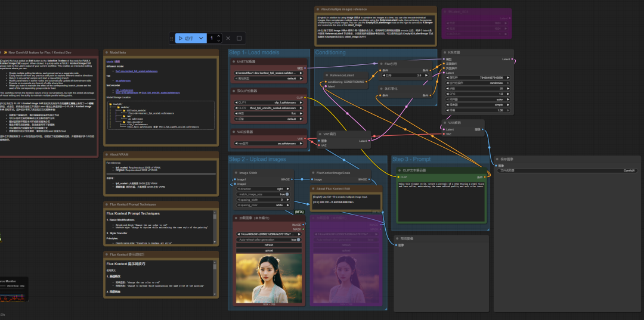Collapse the CLIP文本编码器 node via title dot
644x320 pixels.
pyautogui.click(x=400, y=170)
